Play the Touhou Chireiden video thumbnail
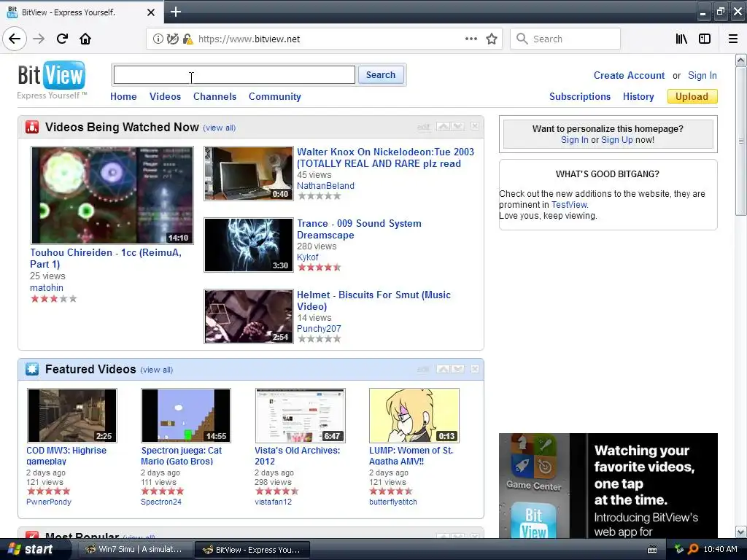747x560 pixels. click(112, 195)
